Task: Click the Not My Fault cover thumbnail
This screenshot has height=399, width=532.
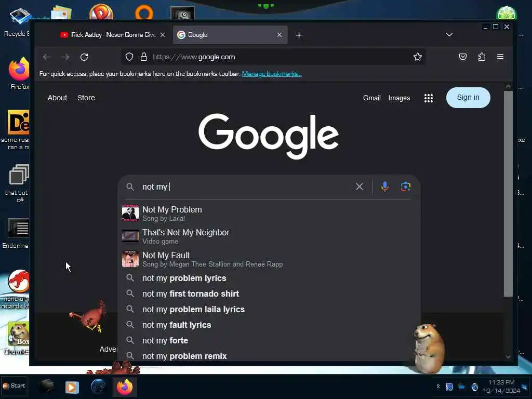Action: 130,259
